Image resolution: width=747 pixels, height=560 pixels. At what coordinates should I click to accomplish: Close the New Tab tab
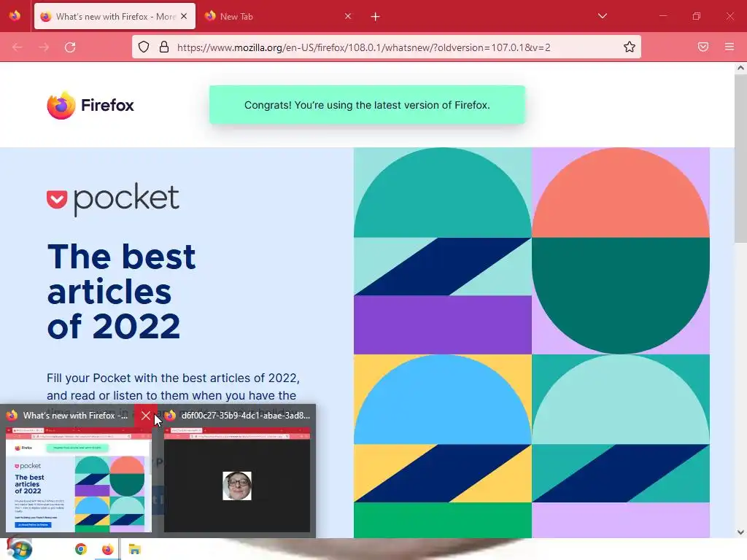click(348, 16)
